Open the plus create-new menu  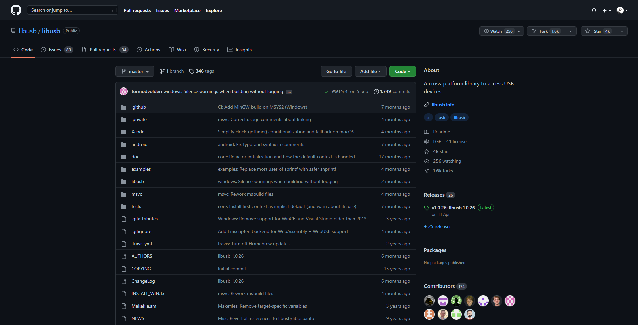pos(607,11)
